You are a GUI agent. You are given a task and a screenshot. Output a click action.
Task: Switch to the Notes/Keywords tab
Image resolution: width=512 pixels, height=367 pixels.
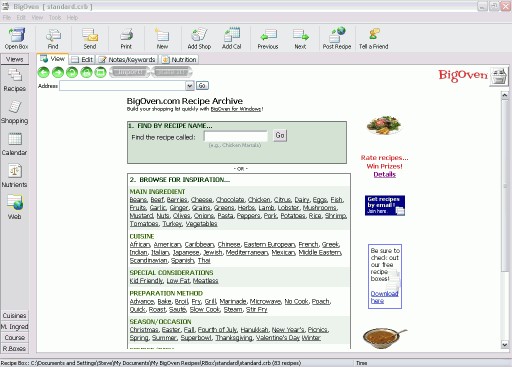[128, 60]
